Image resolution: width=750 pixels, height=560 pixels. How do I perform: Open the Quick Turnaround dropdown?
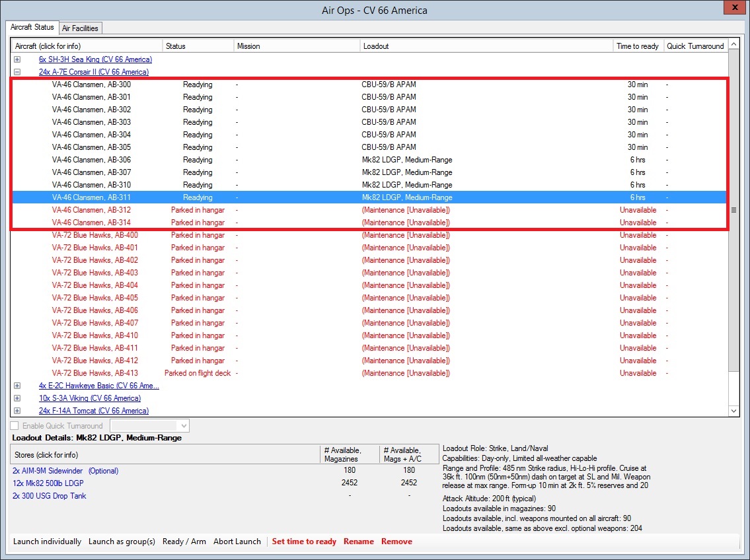pyautogui.click(x=150, y=426)
